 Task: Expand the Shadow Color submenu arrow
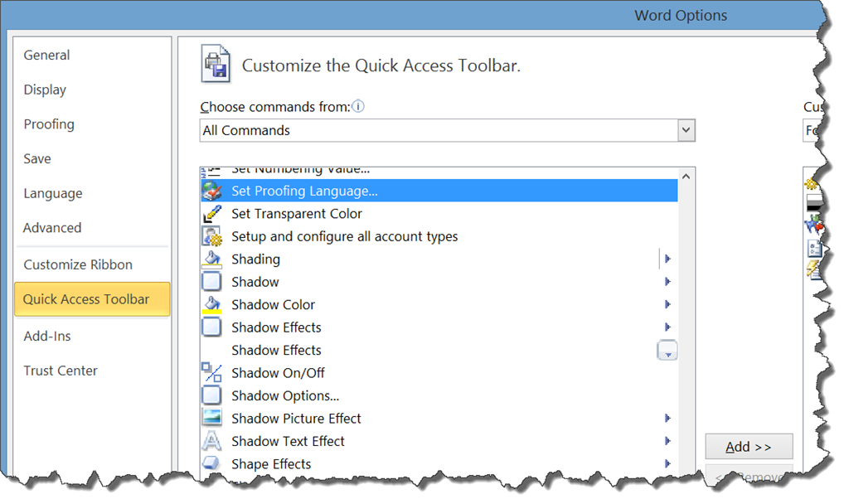tap(667, 304)
